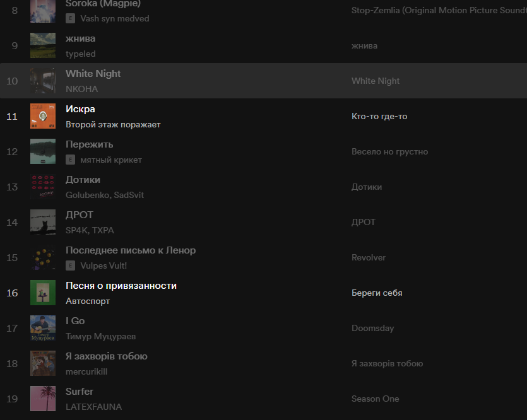Screen dimensions: 527x420
Task: Open album Кто-то где-то
Action: (379, 116)
